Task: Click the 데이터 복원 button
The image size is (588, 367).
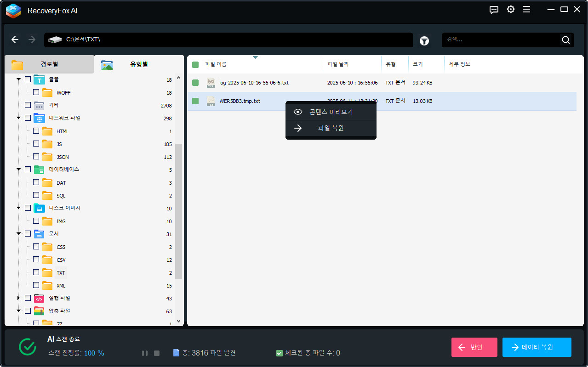Action: click(537, 347)
